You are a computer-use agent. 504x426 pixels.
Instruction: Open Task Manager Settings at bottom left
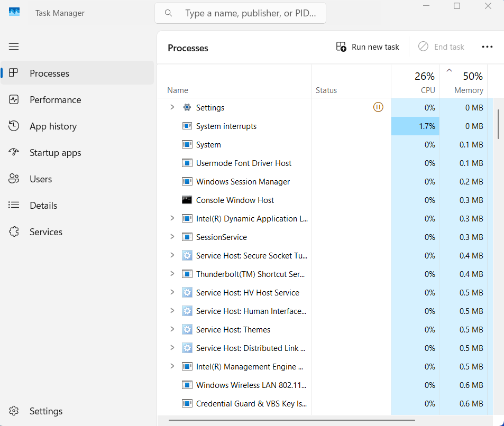(x=45, y=411)
